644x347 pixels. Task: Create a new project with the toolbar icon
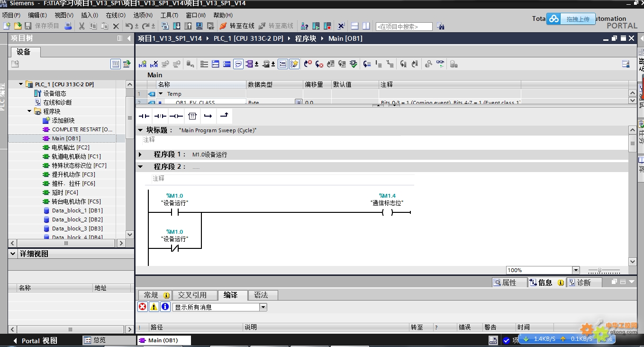click(7, 26)
